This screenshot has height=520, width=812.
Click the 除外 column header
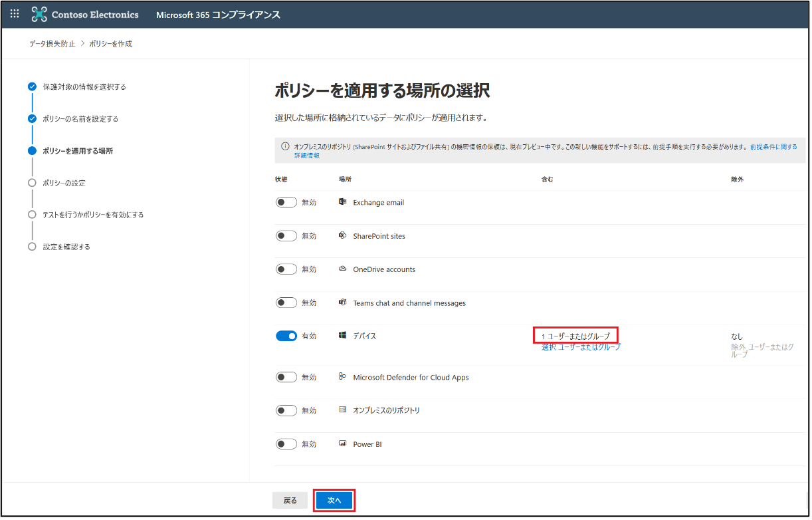coord(738,180)
